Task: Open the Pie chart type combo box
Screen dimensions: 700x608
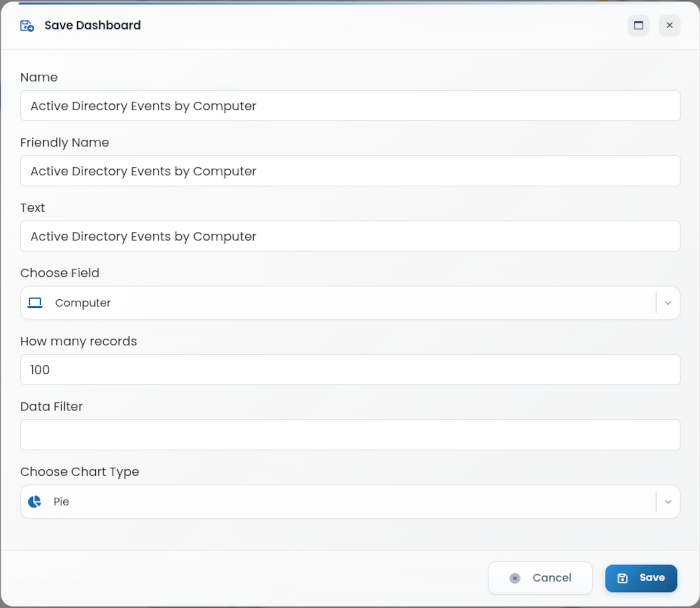Action: pos(350,502)
